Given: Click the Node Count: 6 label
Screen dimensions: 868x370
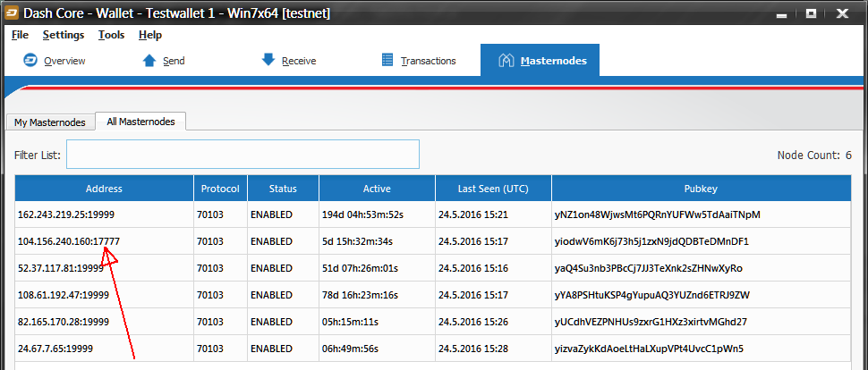Looking at the screenshot, I should tap(814, 156).
